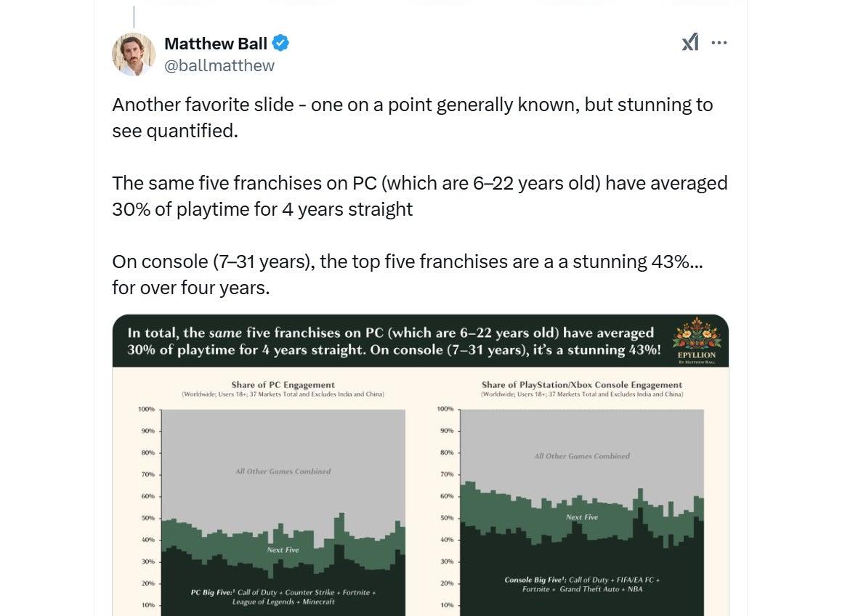Click the profile picture thumbnail
The width and height of the screenshot is (866, 616).
(134, 54)
